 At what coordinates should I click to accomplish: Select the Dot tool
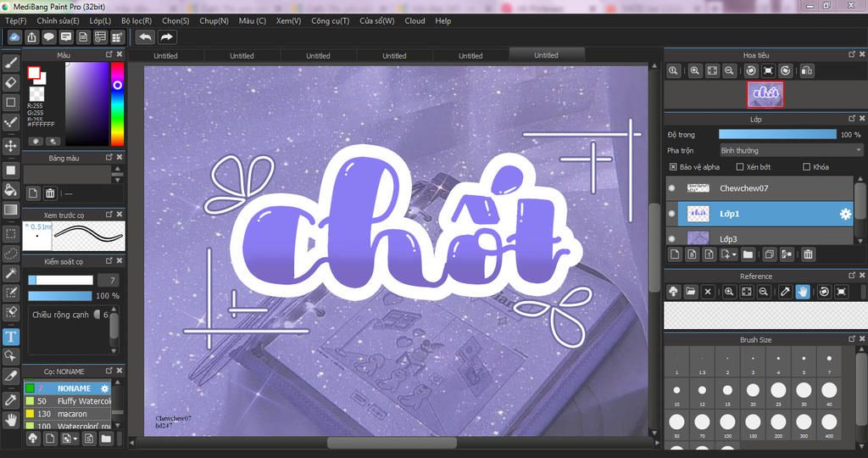pyautogui.click(x=10, y=122)
